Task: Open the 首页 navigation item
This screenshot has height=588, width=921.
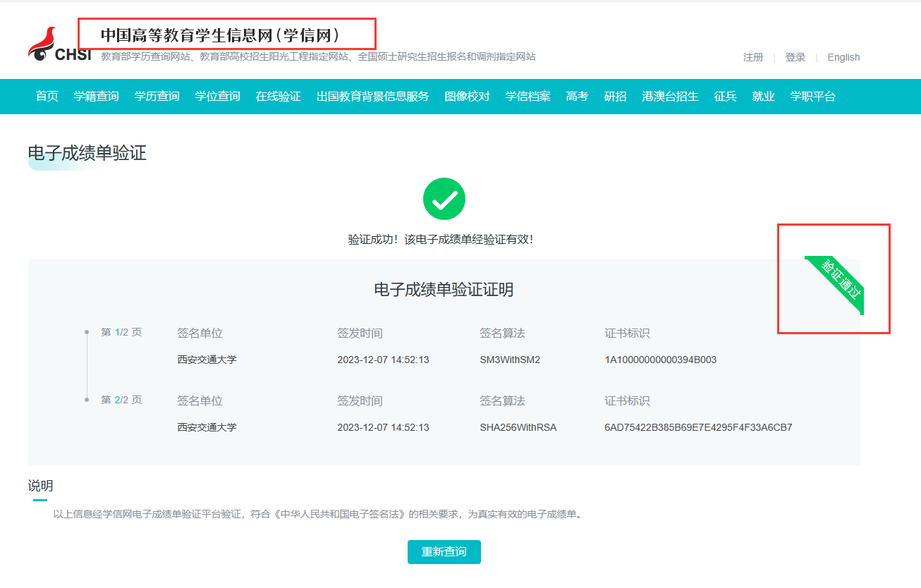Action: (x=47, y=97)
